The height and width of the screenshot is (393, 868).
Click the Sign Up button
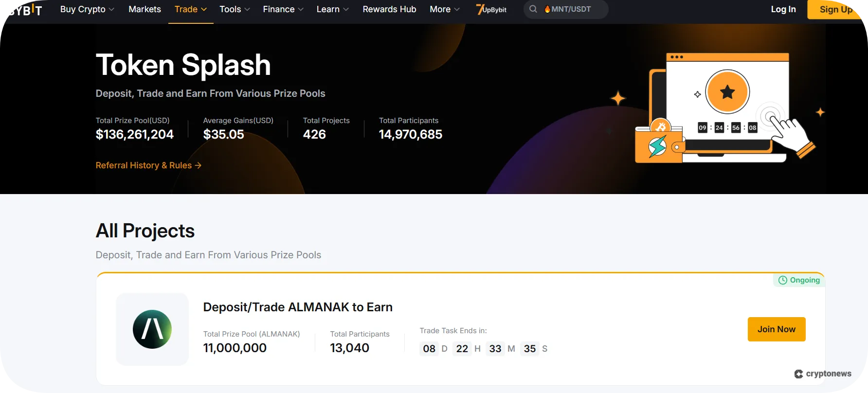[x=836, y=9]
